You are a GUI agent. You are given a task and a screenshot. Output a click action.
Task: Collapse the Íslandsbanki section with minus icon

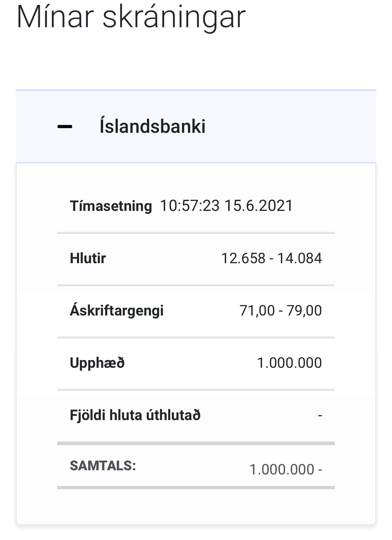[65, 127]
